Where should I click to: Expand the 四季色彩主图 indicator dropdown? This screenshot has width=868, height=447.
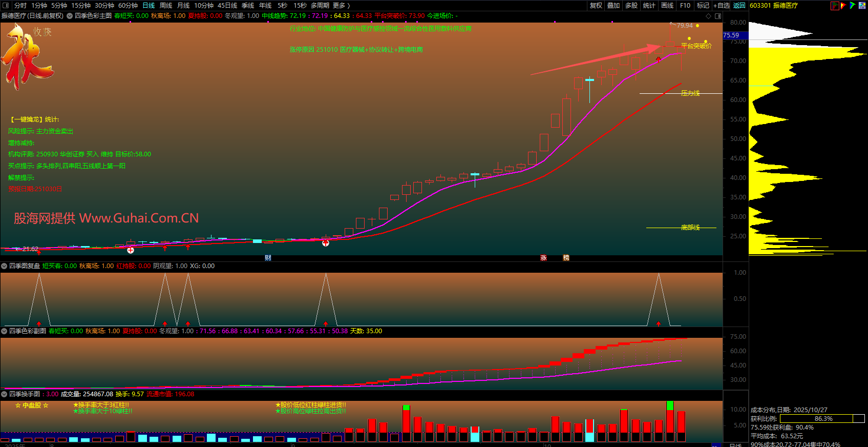click(70, 16)
